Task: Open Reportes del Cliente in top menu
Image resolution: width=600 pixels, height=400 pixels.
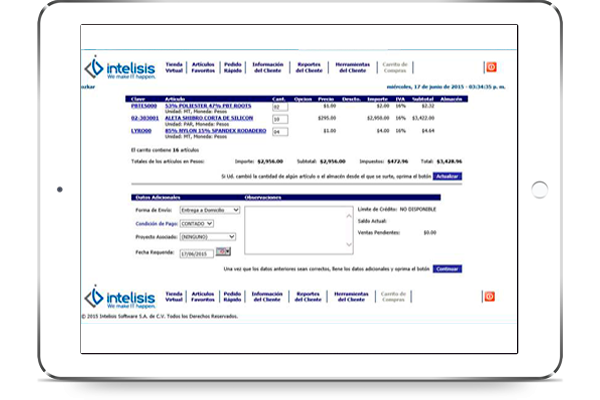Action: [312, 68]
